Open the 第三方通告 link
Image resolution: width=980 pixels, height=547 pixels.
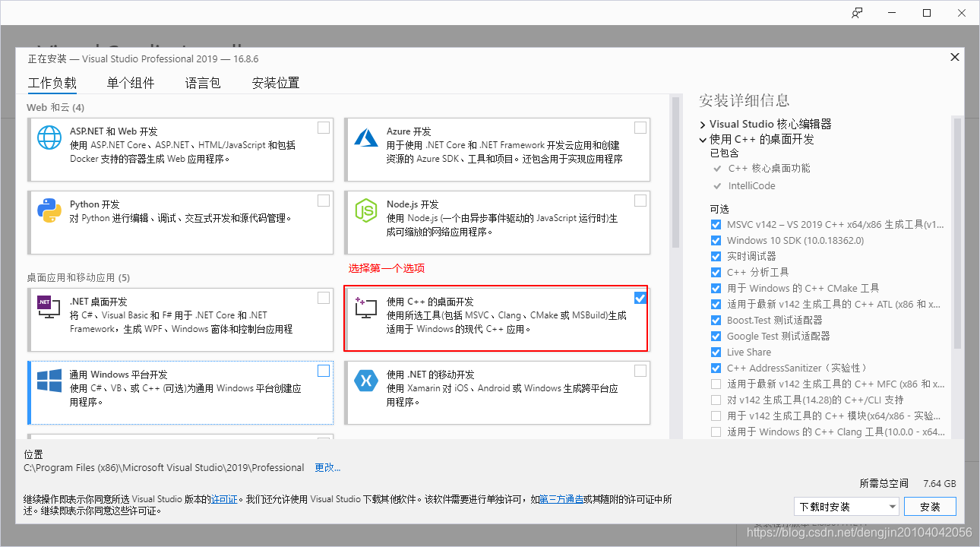pos(561,499)
